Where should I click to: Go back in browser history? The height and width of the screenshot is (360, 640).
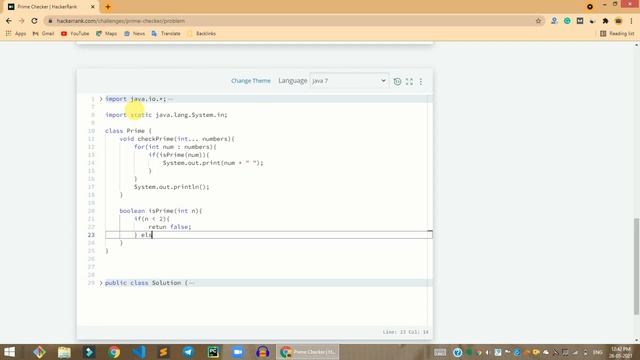click(x=9, y=21)
